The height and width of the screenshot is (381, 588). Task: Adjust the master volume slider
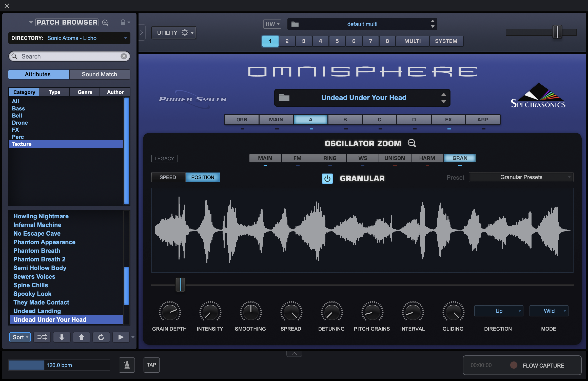tap(557, 32)
